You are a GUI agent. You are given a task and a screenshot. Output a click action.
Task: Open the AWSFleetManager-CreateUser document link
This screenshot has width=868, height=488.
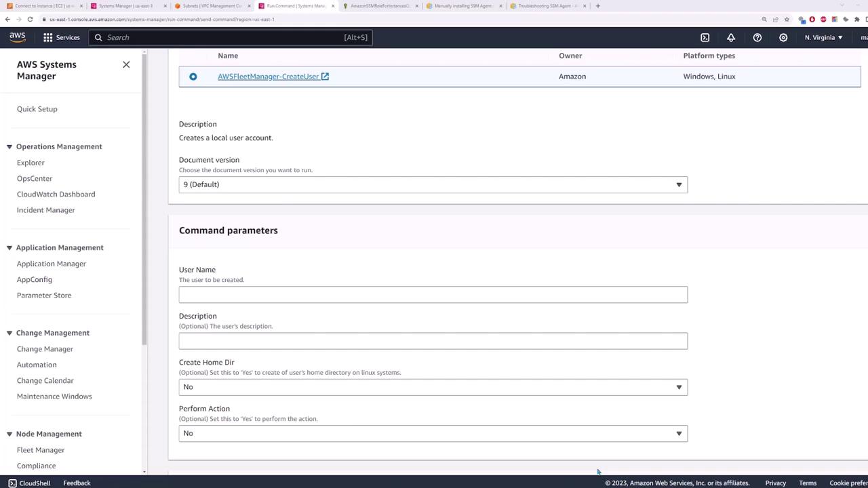pyautogui.click(x=268, y=77)
